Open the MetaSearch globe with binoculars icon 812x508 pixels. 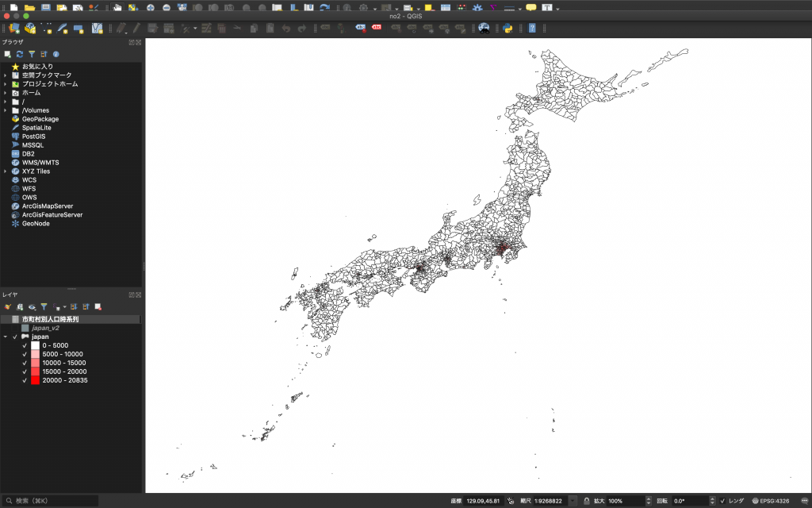[x=484, y=28]
